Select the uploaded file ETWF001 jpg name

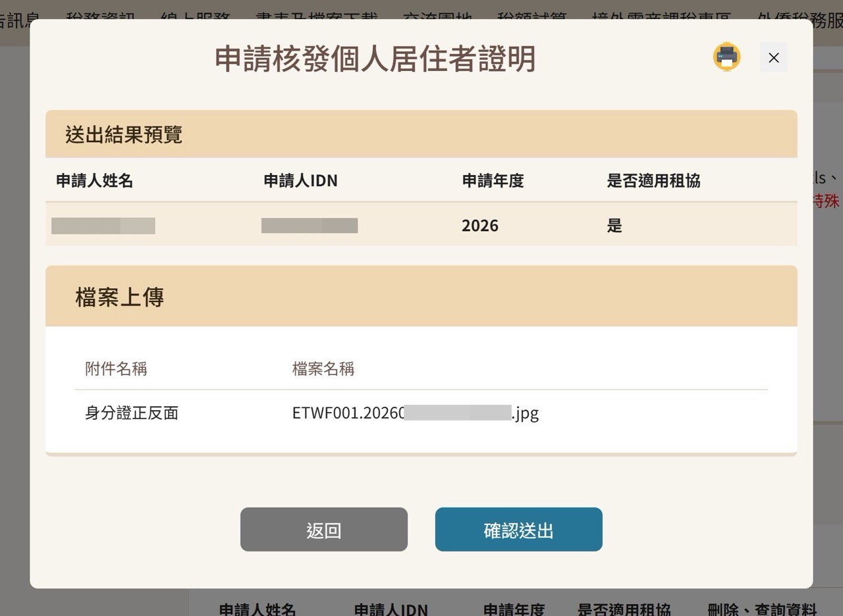click(416, 413)
